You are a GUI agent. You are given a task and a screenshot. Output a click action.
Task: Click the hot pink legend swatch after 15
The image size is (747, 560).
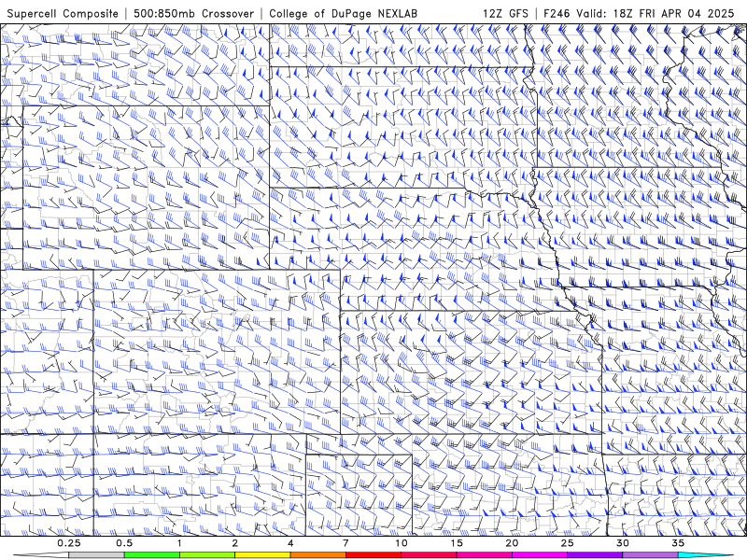click(484, 555)
